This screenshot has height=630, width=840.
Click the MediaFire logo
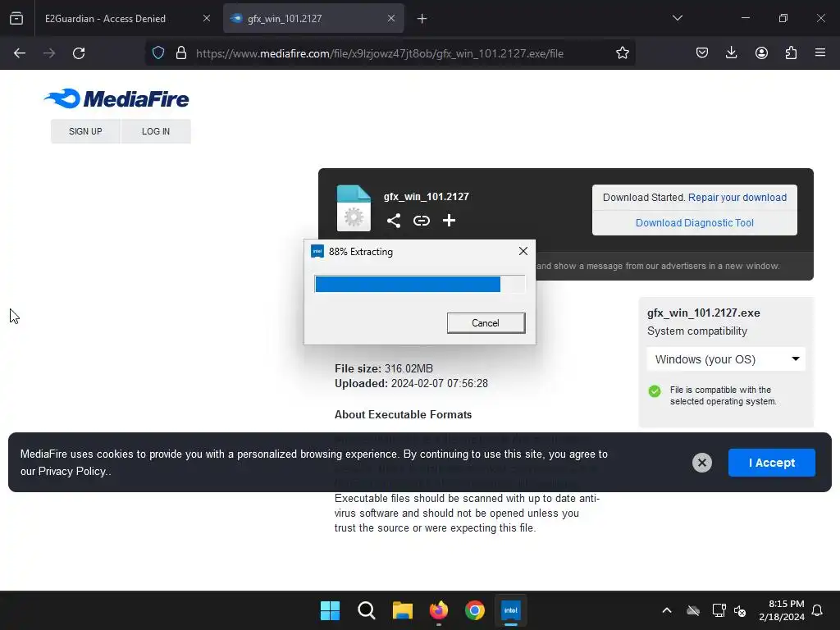coord(116,98)
